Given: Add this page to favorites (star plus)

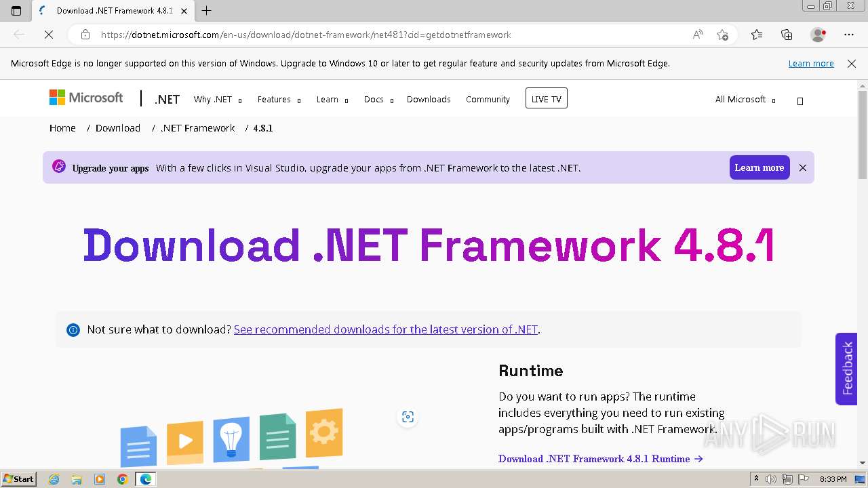Looking at the screenshot, I should 722,35.
